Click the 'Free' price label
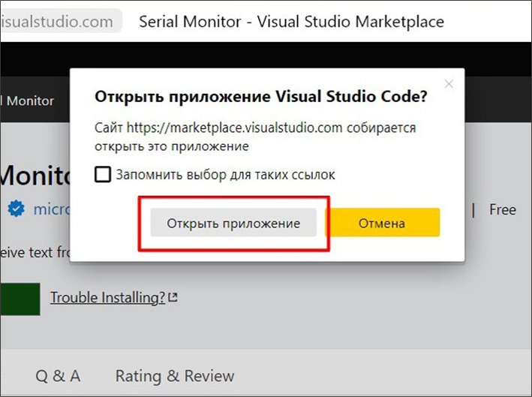Image resolution: width=532 pixels, height=397 pixels. [503, 209]
